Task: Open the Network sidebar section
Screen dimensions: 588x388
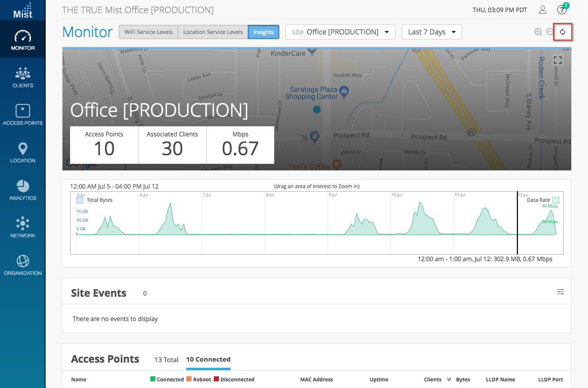Action: (x=23, y=227)
